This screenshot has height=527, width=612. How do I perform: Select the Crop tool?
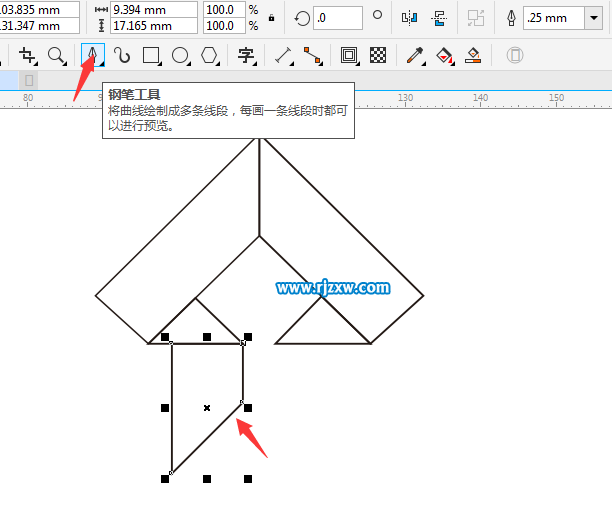pos(27,55)
